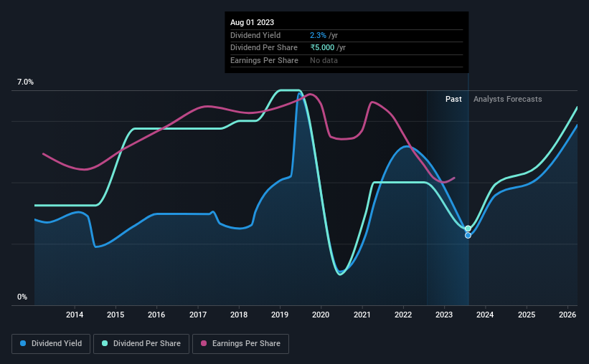Image resolution: width=589 pixels, height=364 pixels.
Task: Toggle the Dividend Per Share legend button
Action: click(141, 344)
